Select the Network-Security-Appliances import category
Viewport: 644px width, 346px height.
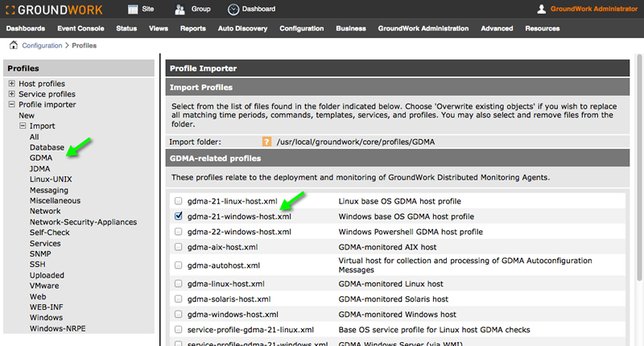(83, 222)
